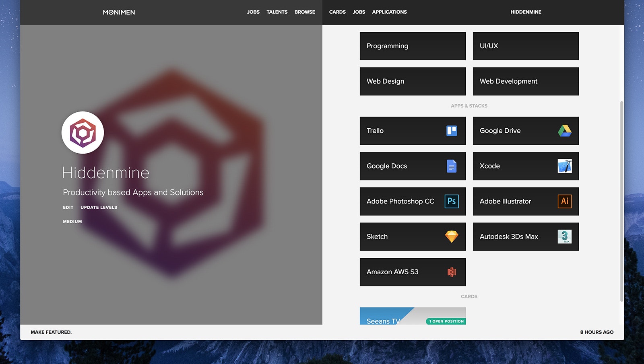Click 'Productivity based Apps and Solutions' tagline
The height and width of the screenshot is (364, 644).
(x=133, y=193)
